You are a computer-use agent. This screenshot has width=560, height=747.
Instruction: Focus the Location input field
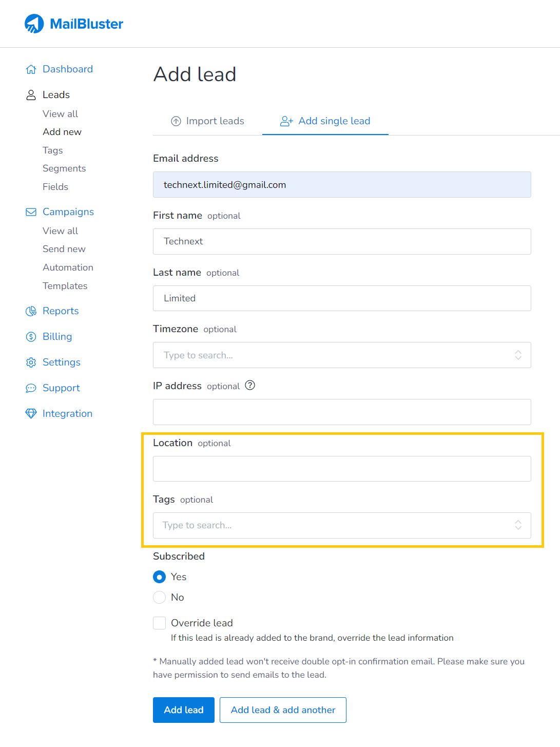coord(342,469)
